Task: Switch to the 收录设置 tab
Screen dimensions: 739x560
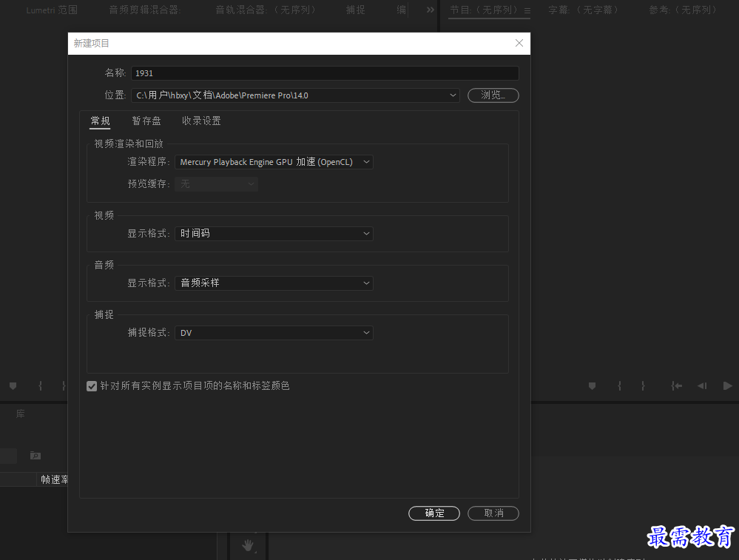Action: click(x=201, y=121)
